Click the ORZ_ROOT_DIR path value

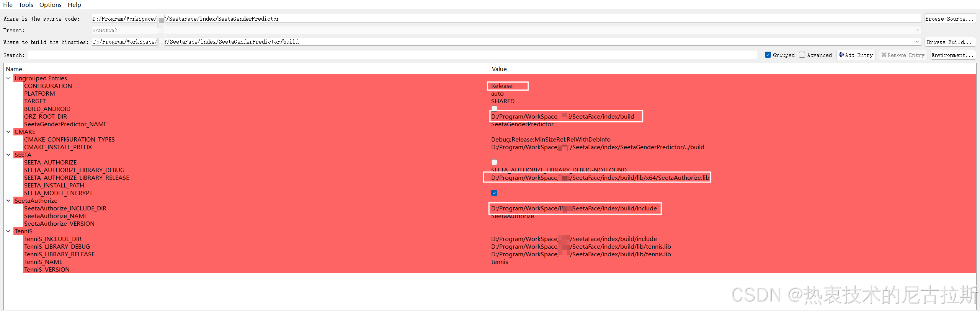tap(563, 116)
